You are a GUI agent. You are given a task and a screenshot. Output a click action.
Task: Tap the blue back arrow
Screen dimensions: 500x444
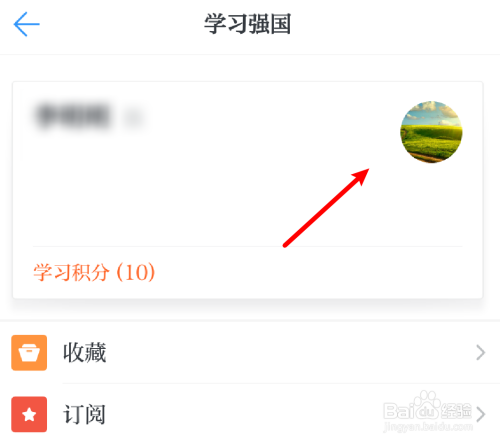click(26, 24)
